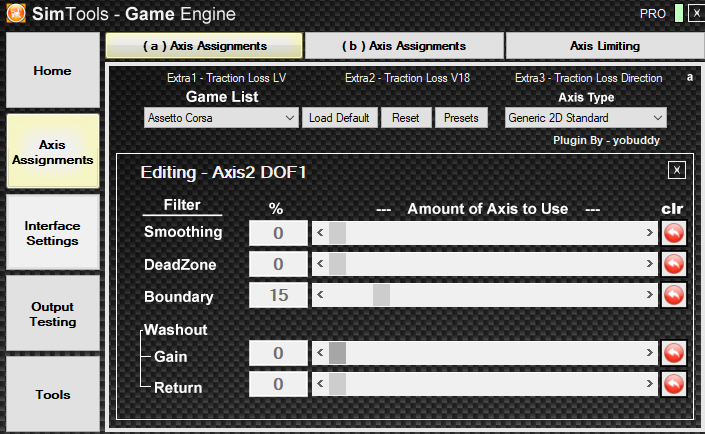Decrease Smoothing with left arrow
This screenshot has width=705, height=434.
[x=320, y=233]
